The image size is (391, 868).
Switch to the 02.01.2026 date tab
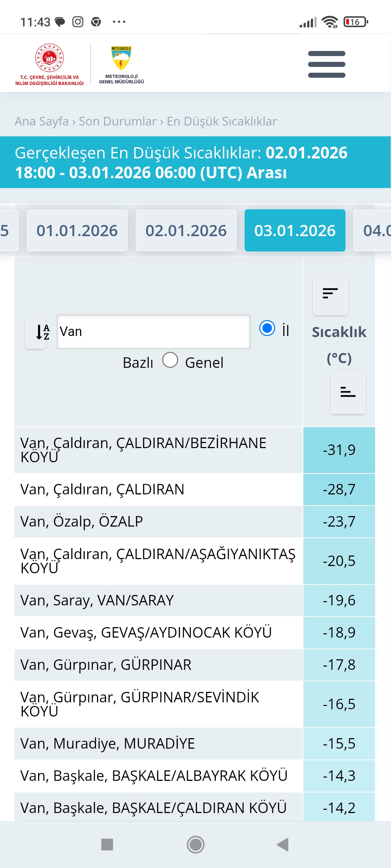coord(186,230)
